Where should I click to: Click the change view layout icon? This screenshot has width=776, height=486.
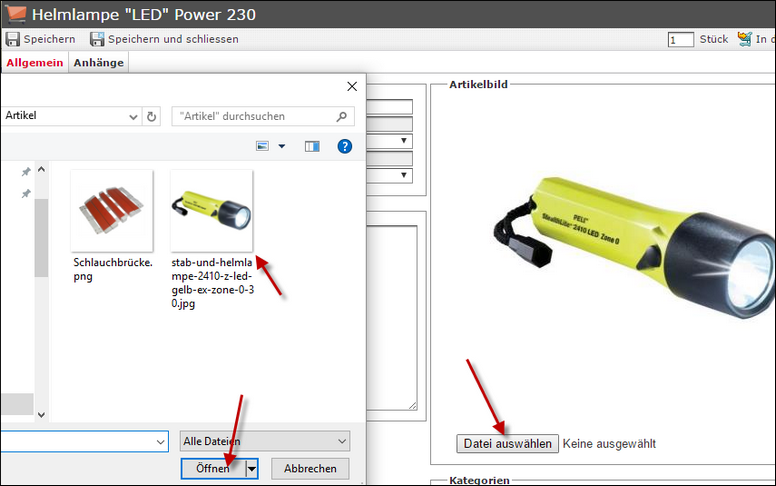263,146
